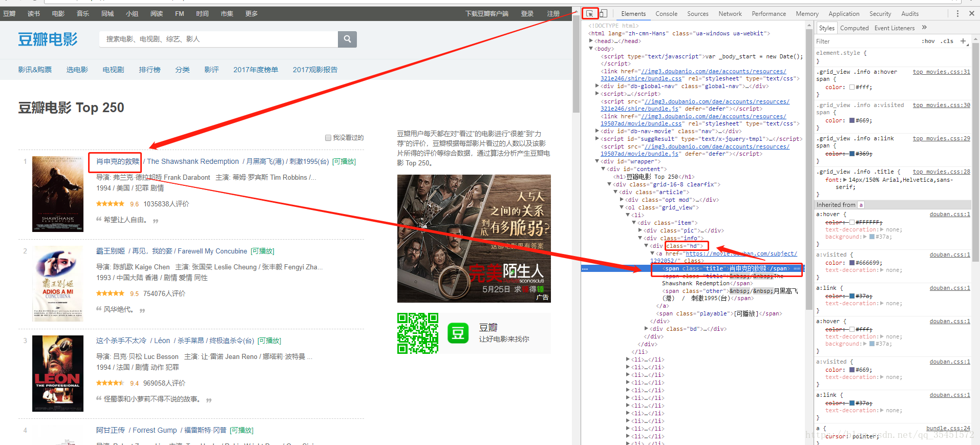Open the 2017年度榜单 link
Image resolution: width=980 pixels, height=445 pixels.
point(255,70)
